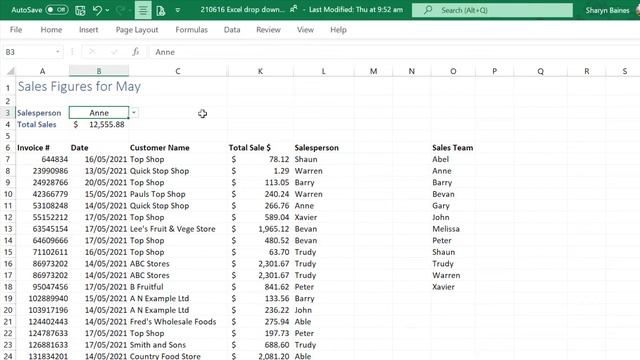Select column B header

point(99,71)
